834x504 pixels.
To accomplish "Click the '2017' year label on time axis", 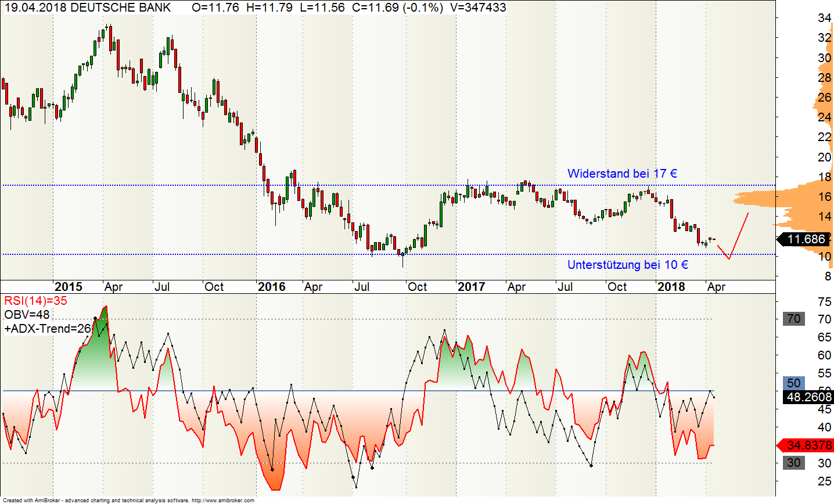I will point(471,287).
